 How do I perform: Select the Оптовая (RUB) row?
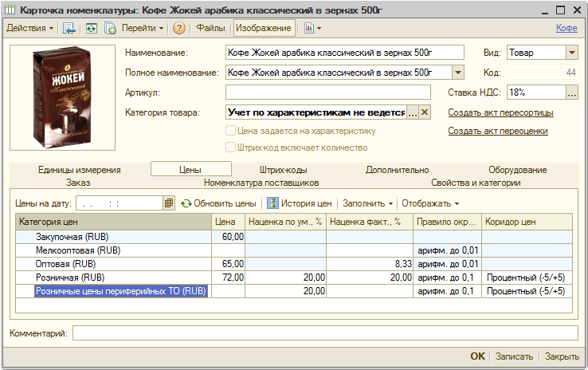(294, 264)
